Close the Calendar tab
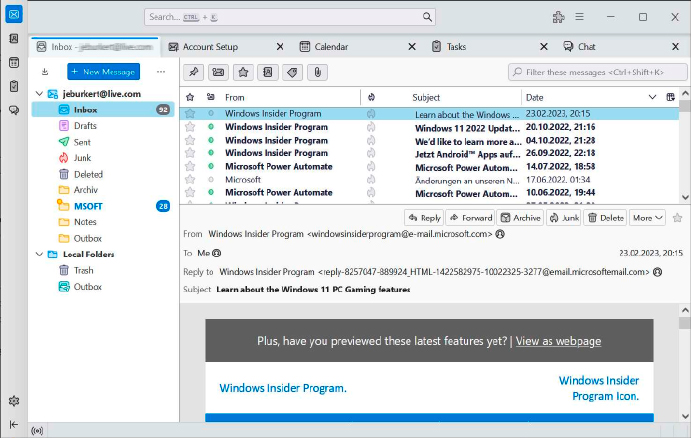 [x=412, y=47]
